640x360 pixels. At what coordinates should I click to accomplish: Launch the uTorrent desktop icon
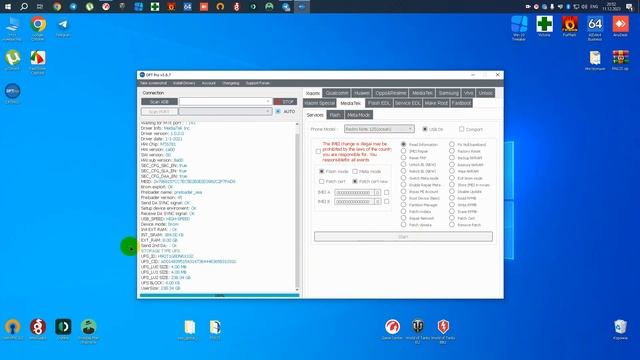pos(13,60)
